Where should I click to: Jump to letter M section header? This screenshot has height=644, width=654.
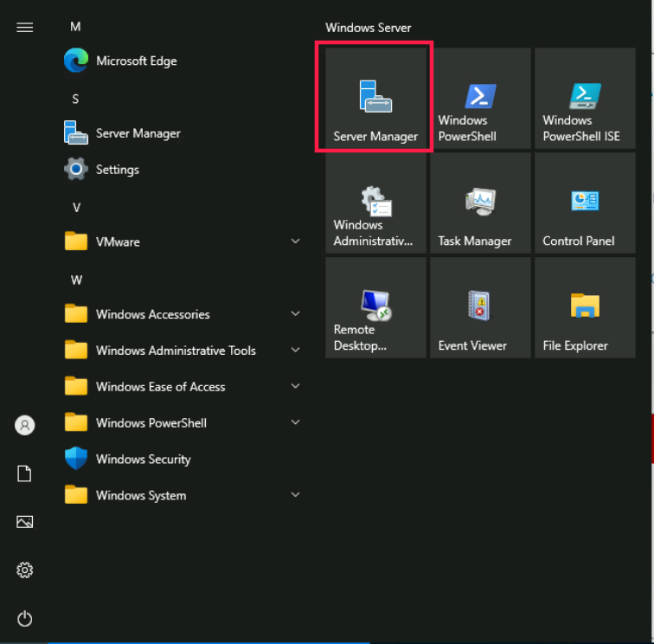tap(75, 27)
